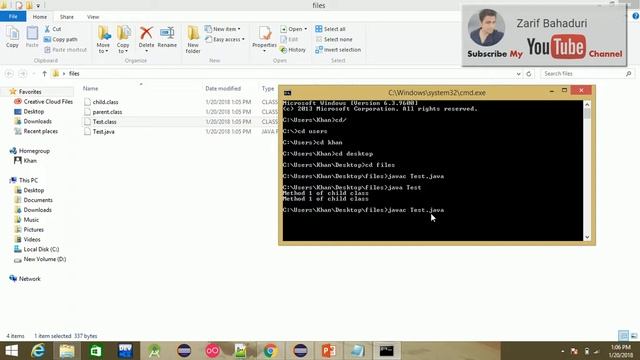Open Creative Cloud Files in sidebar
The width and height of the screenshot is (640, 360).
point(48,102)
